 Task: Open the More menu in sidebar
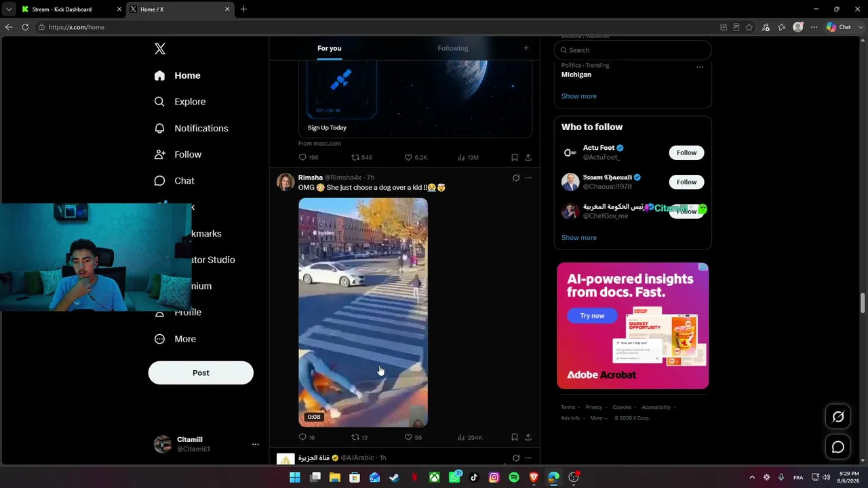(175, 339)
